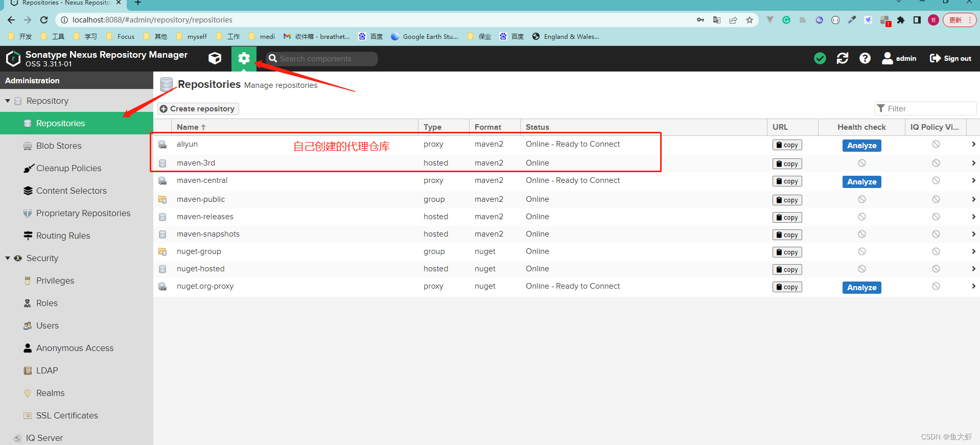
Task: Reload the browser page
Action: [x=44, y=20]
